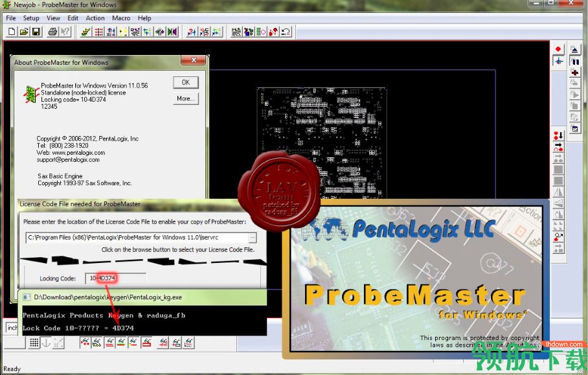The width and height of the screenshot is (588, 375).
Task: Click the red probe-with-ball toolbar icon
Action: (x=273, y=32)
